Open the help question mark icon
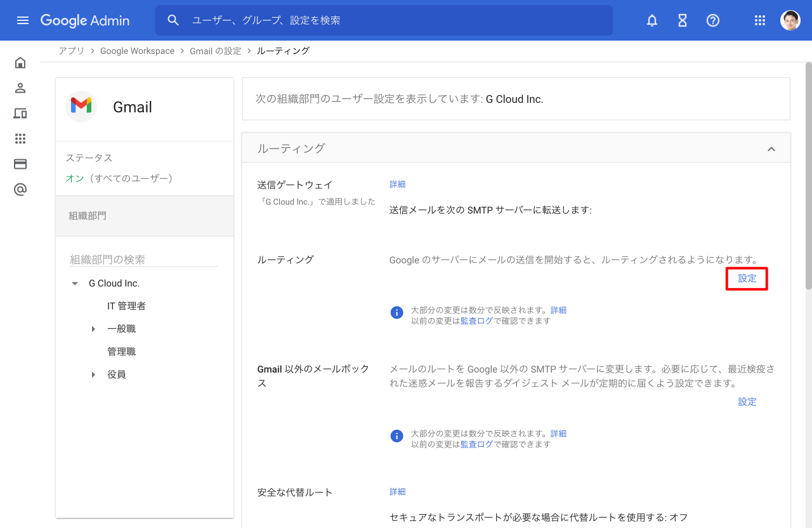 click(713, 20)
